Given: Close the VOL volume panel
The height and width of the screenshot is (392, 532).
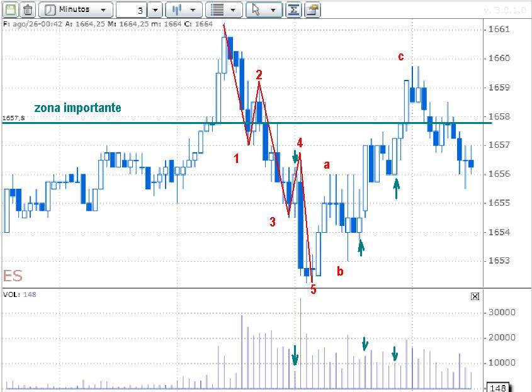Looking at the screenshot, I should tap(475, 296).
